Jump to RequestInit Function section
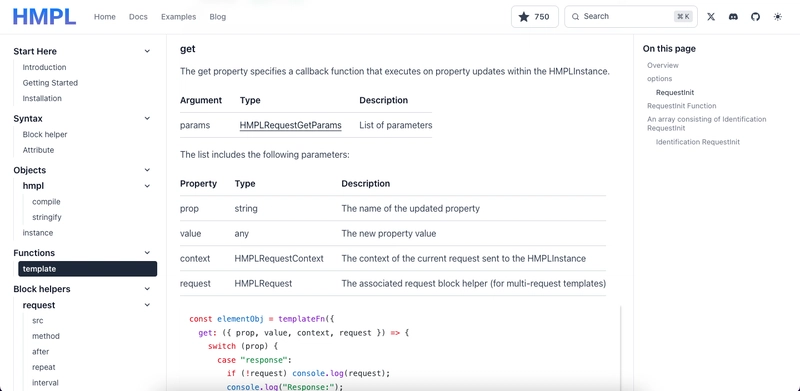800x391 pixels. (x=682, y=106)
